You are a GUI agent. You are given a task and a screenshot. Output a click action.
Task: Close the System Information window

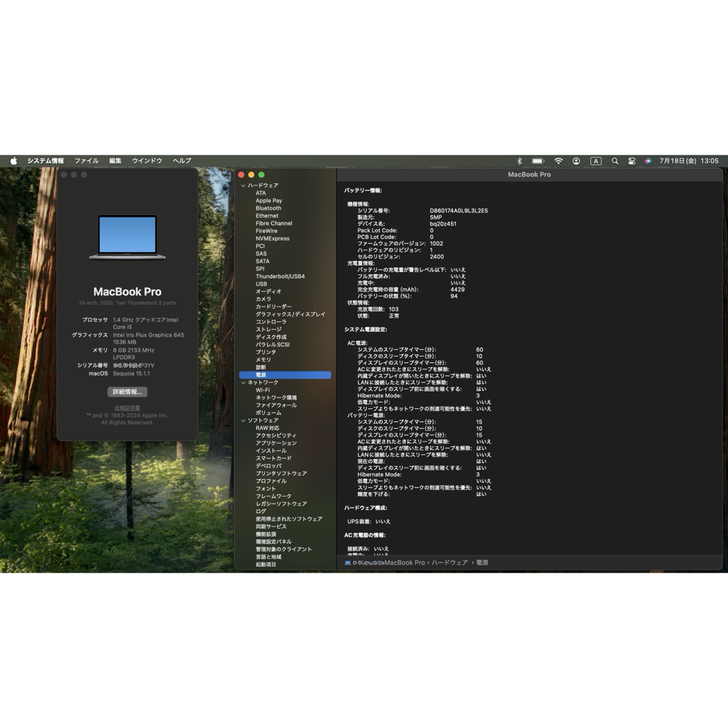[x=241, y=175]
